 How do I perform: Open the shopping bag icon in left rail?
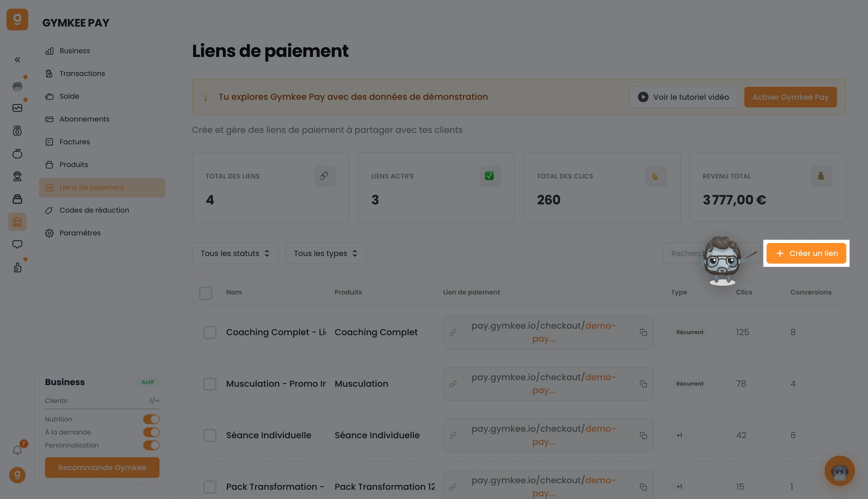point(17,199)
